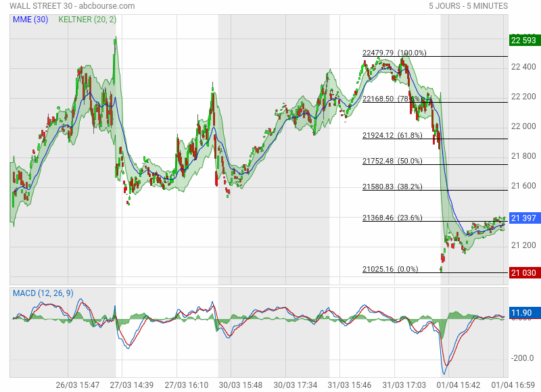This screenshot has height=392, width=541.
Task: Click the 22479.79 (100.0%) Fibonacci label
Action: point(394,53)
